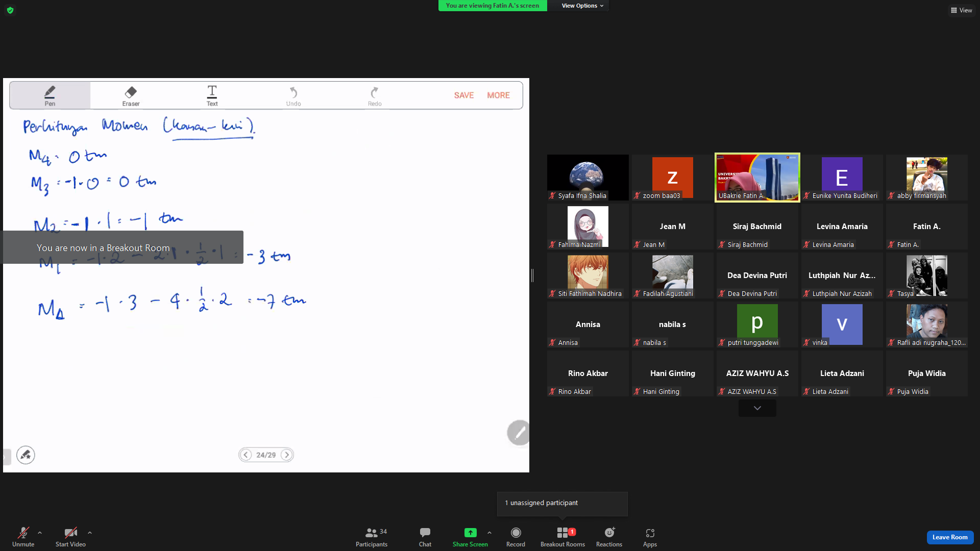
Task: Open the Apps panel
Action: click(650, 537)
